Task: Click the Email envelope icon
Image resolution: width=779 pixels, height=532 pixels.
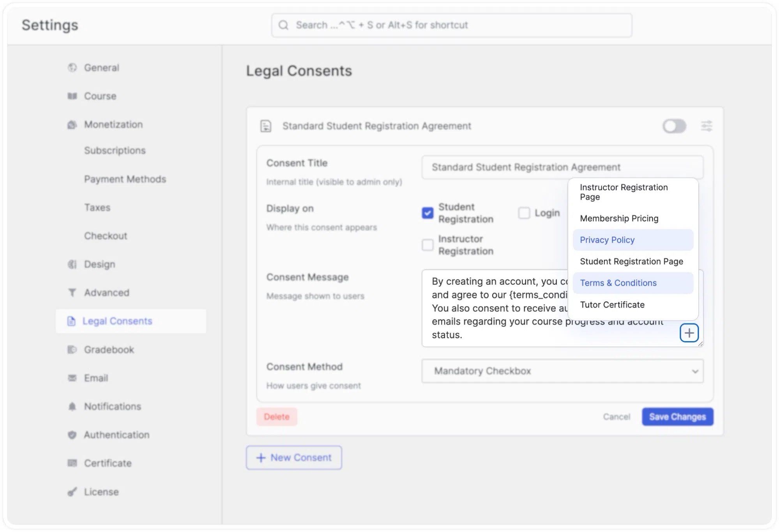Action: [72, 378]
